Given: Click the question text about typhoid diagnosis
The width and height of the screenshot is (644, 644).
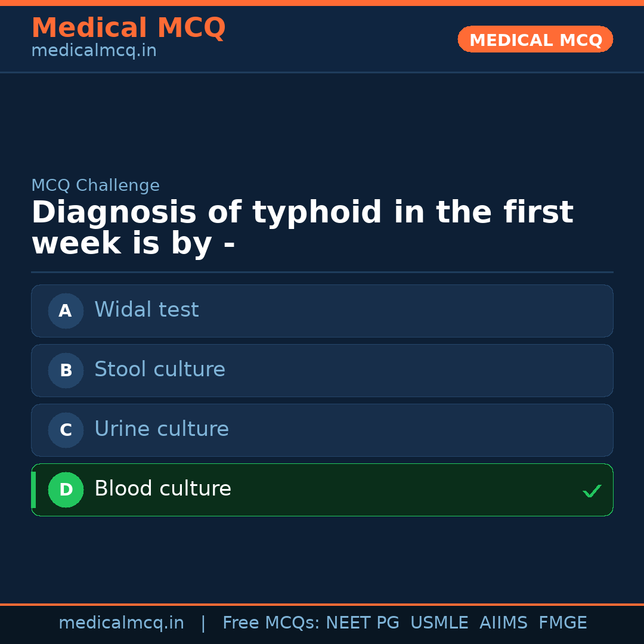Looking at the screenshot, I should coord(302,227).
